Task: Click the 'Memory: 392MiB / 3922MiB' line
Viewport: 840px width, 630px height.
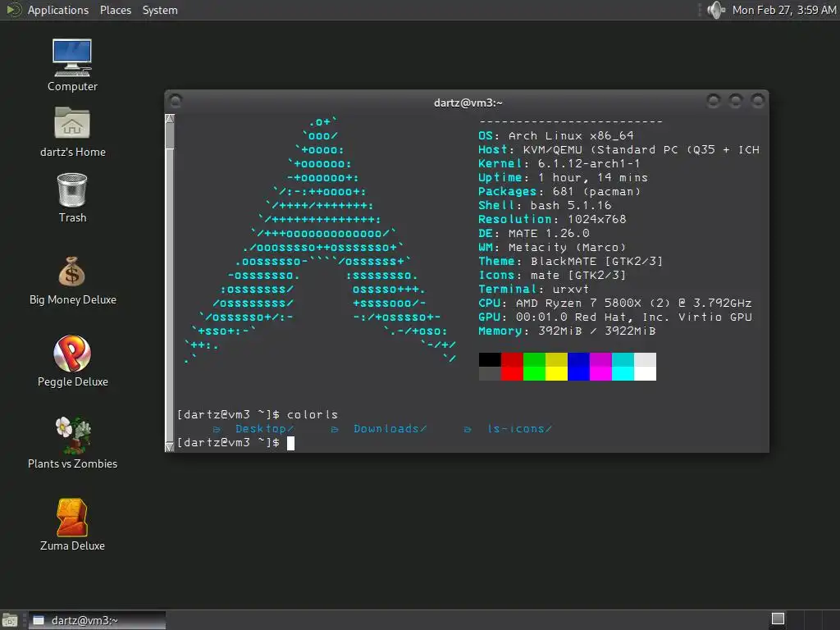Action: point(567,331)
